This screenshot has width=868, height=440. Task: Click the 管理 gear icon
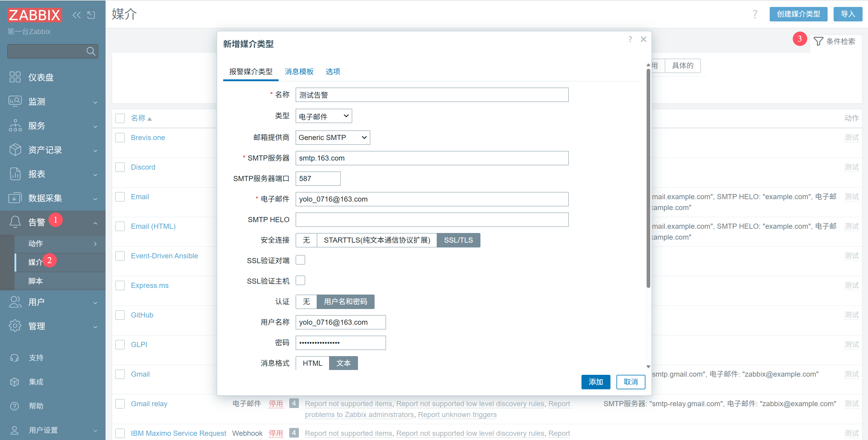click(15, 326)
